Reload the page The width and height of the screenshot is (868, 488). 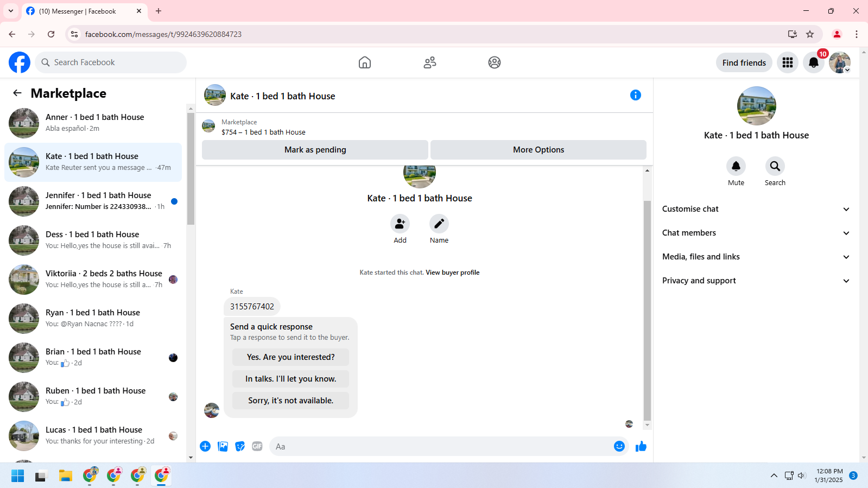click(x=51, y=34)
